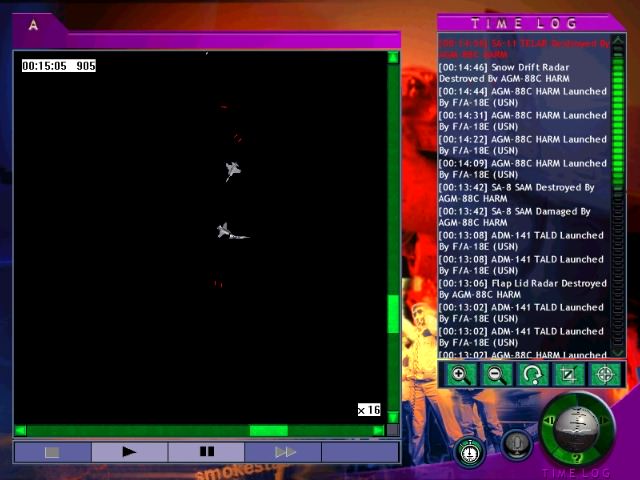The height and width of the screenshot is (480, 640).
Task: Click the rotate view arrow icon
Action: [532, 375]
